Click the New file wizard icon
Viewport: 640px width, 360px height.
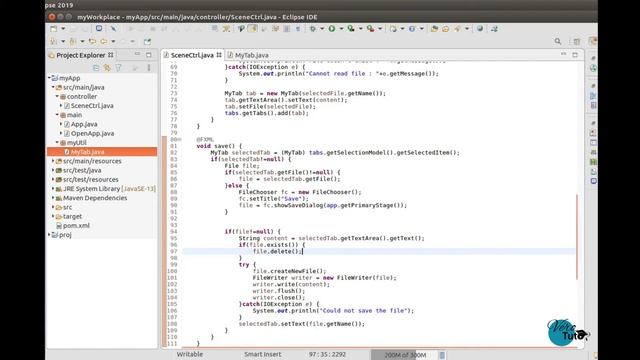53,29
